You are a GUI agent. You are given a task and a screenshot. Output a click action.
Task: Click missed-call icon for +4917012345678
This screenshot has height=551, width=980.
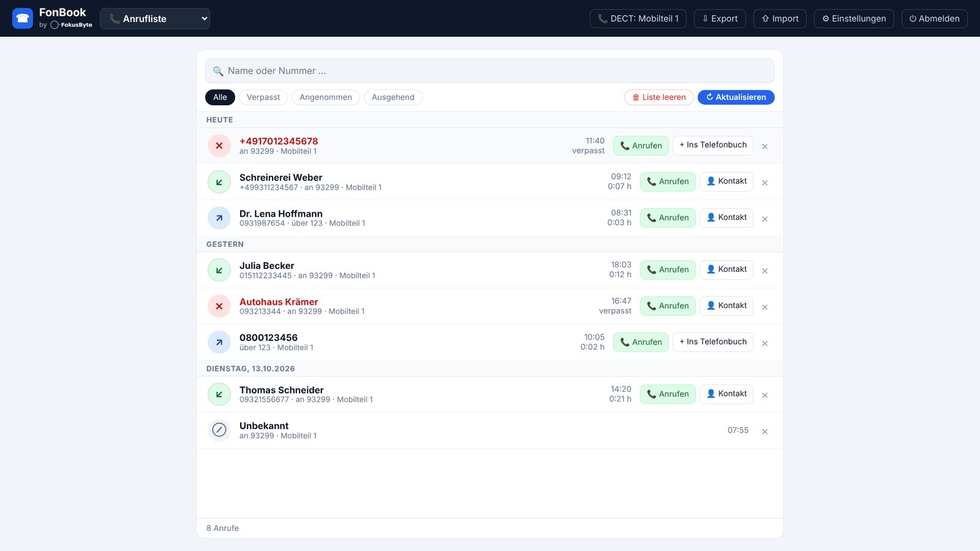[x=219, y=146]
